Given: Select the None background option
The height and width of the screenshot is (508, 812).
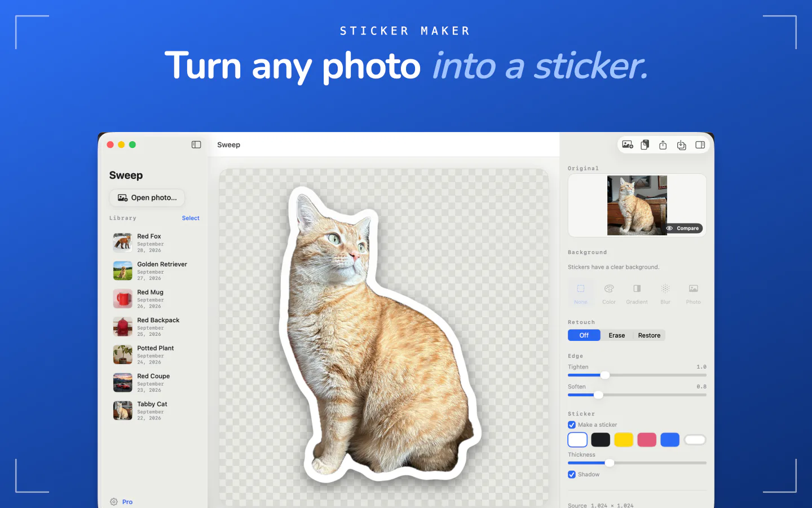Looking at the screenshot, I should pyautogui.click(x=581, y=294).
